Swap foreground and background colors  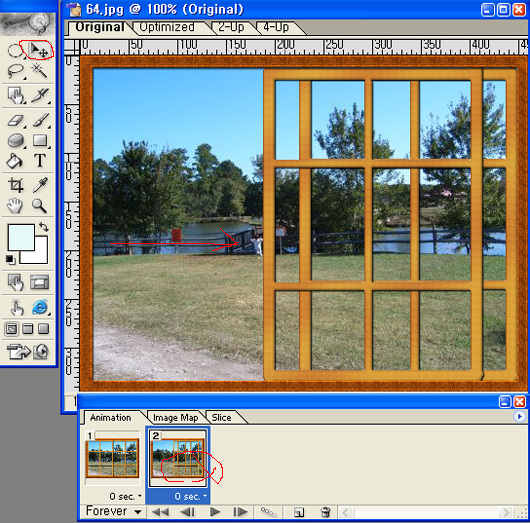[44, 227]
